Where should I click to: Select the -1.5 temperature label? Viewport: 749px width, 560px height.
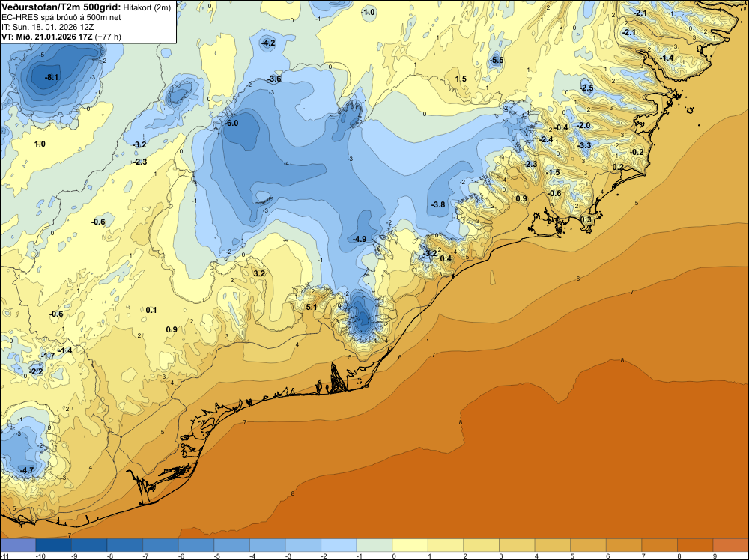pyautogui.click(x=554, y=172)
